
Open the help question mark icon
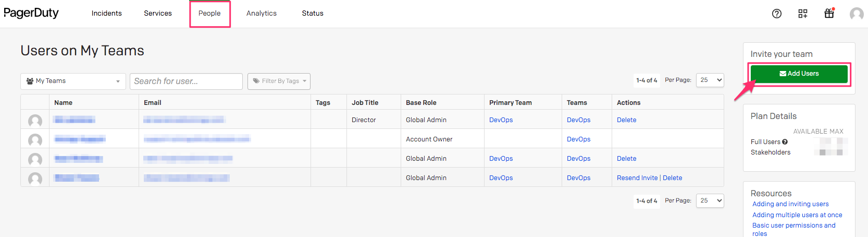click(776, 14)
